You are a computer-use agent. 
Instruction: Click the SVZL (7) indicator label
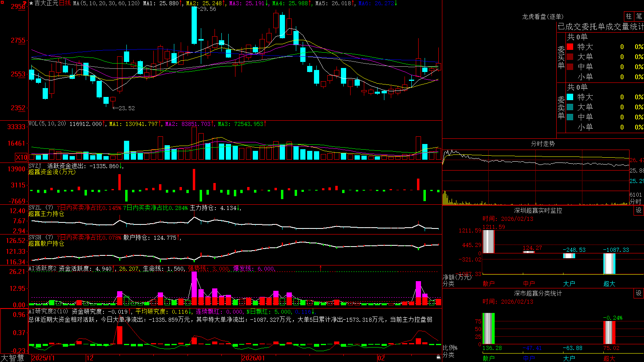coord(41,208)
